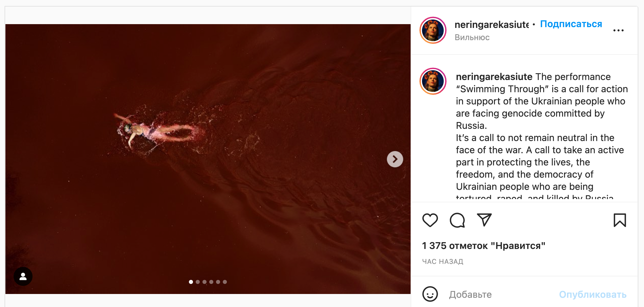Screen dimensions: 644x307
Task: Open neringarekasiute profile from header username
Action: pyautogui.click(x=492, y=25)
